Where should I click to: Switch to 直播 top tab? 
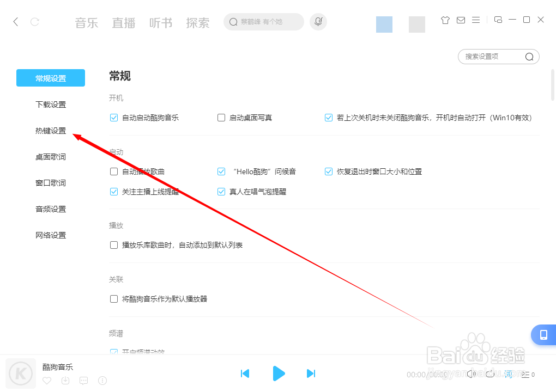coord(124,23)
